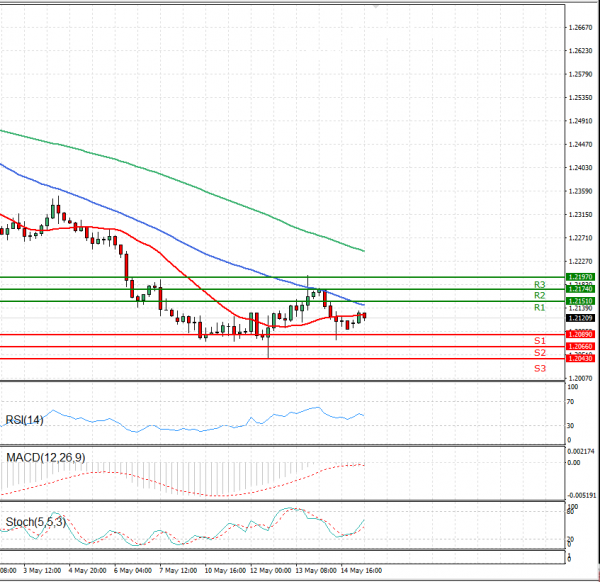Click the green 1.21740 price tag

tap(580, 289)
